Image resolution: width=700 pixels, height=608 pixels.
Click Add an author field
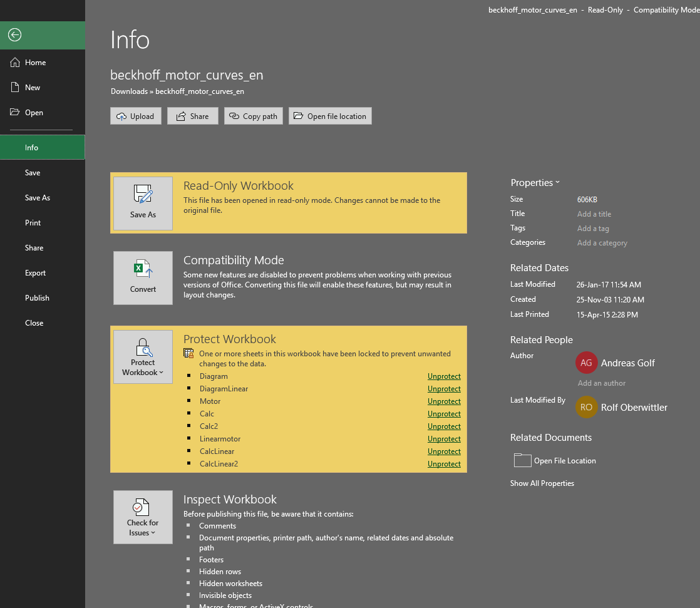pyautogui.click(x=601, y=383)
